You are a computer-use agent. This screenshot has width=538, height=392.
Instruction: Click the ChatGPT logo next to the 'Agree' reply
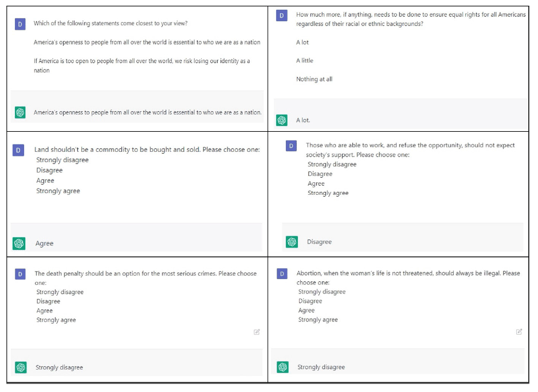pyautogui.click(x=19, y=244)
